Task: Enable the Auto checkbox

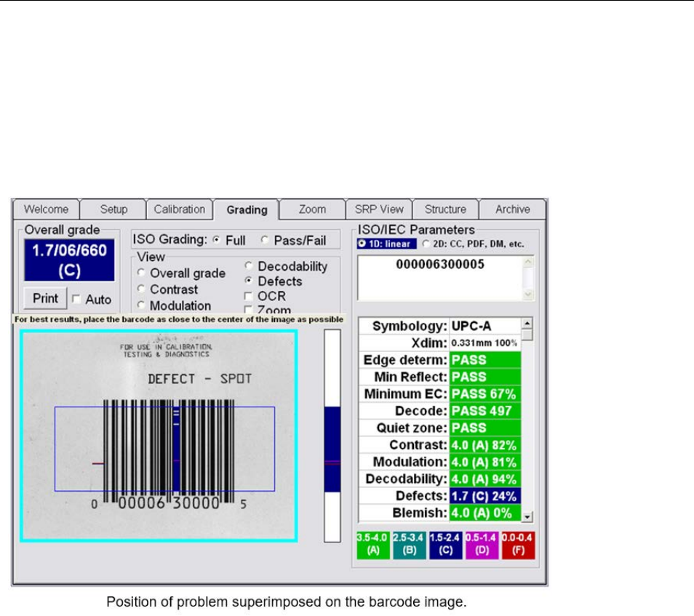Action: tap(76, 300)
